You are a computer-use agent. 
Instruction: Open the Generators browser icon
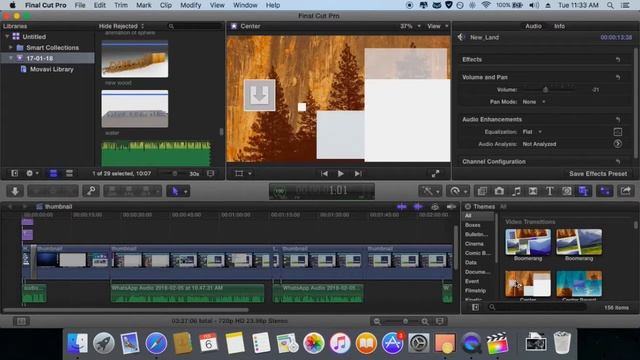pos(567,191)
